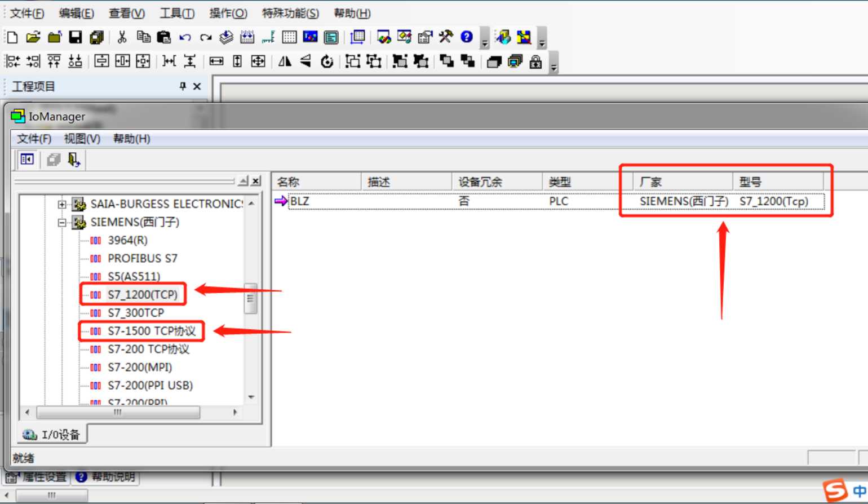Image resolution: width=868 pixels, height=504 pixels.
Task: Click the rotate icon in second toolbar
Action: 327,61
